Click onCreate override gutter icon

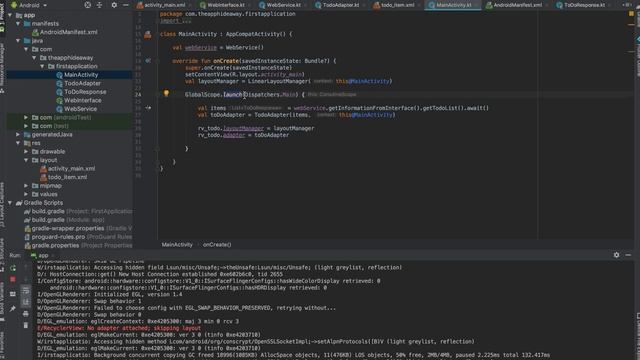[x=148, y=61]
